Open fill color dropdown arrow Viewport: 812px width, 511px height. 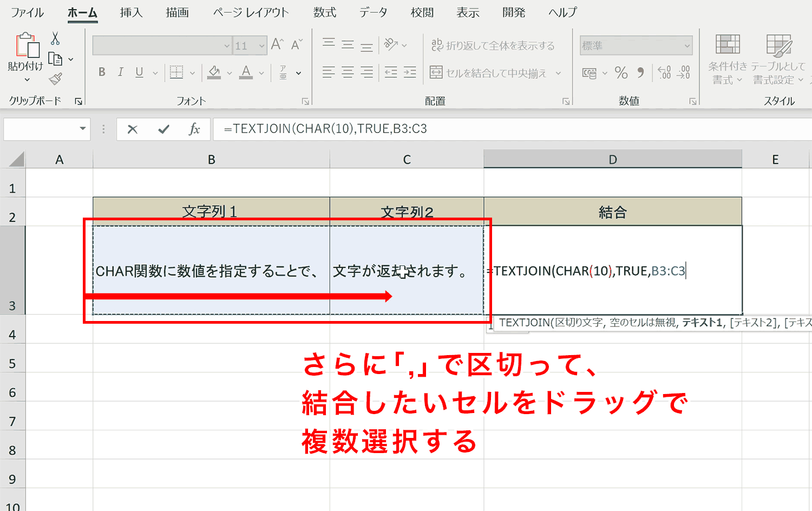point(230,73)
